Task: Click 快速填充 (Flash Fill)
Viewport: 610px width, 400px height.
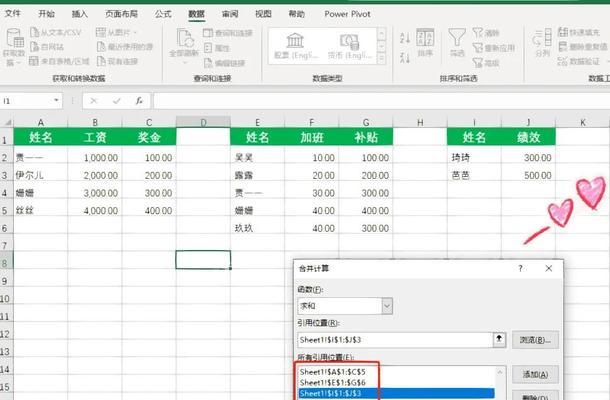Action: point(579,32)
